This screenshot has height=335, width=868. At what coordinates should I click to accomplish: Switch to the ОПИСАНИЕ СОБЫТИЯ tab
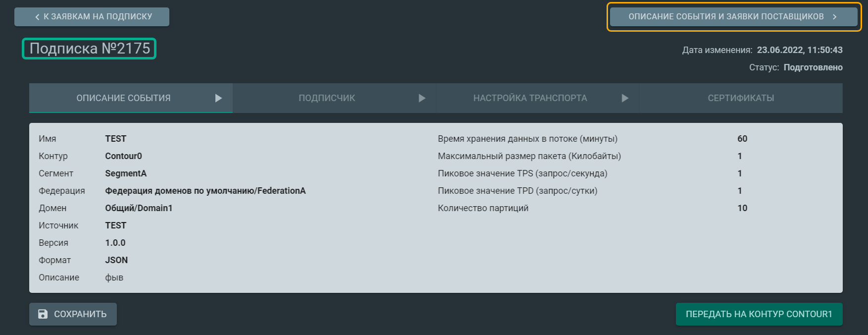point(123,98)
